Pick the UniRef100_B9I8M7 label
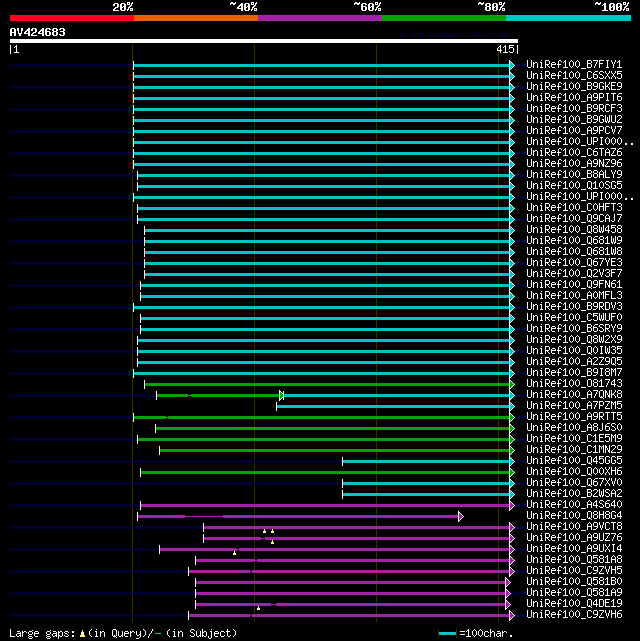Viewport: 640px width, 641px height. coord(574,373)
